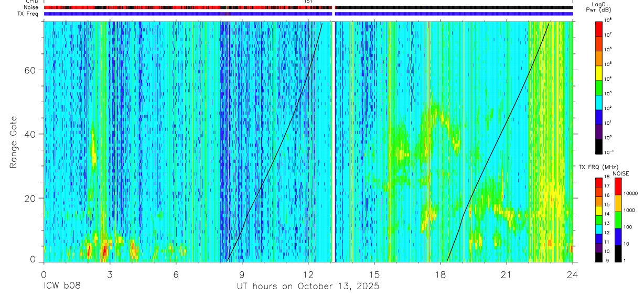The width and height of the screenshot is (644, 297).
Task: Click the x-axis tick label '24'
Action: pyautogui.click(x=573, y=274)
